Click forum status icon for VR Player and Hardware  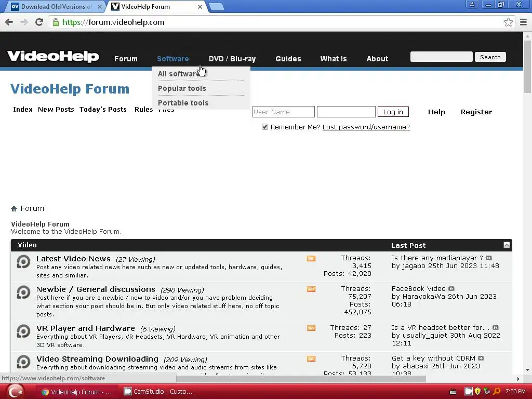23,331
